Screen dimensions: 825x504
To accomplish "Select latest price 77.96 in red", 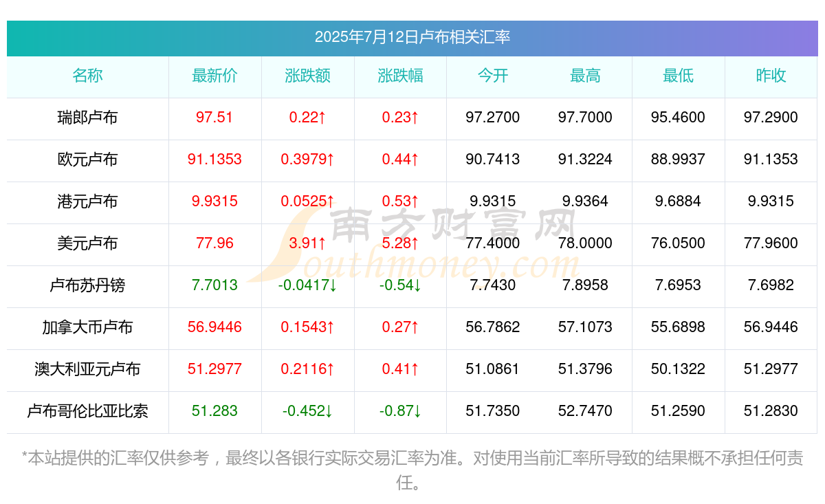I will coord(214,243).
